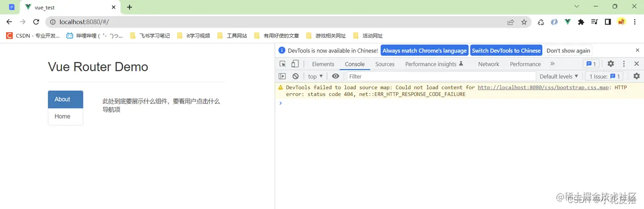Screen dimensions: 644x209
Task: Click Switch DevTools to Chinese
Action: pos(506,50)
